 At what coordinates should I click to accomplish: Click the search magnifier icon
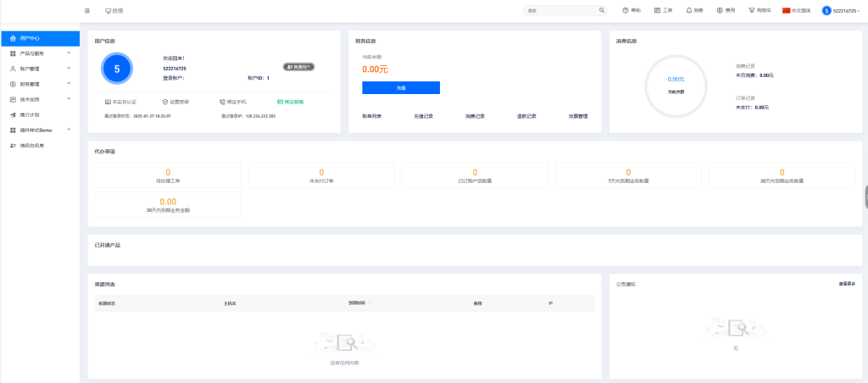coord(602,10)
